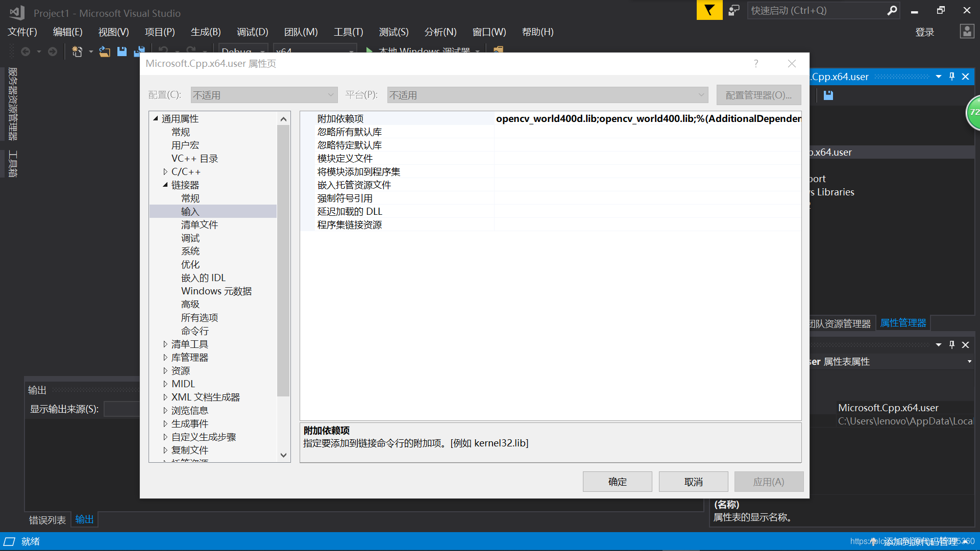
Task: Switch to the 属性管理器 tab
Action: coord(903,323)
